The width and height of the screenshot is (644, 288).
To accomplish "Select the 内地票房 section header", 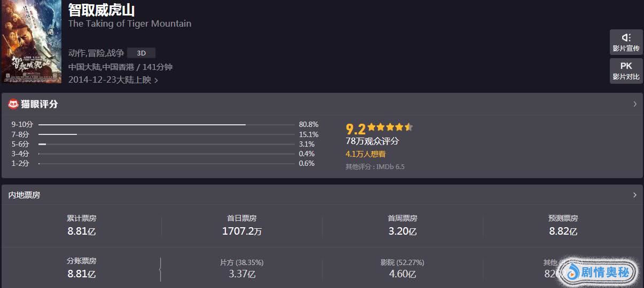I will [x=24, y=195].
